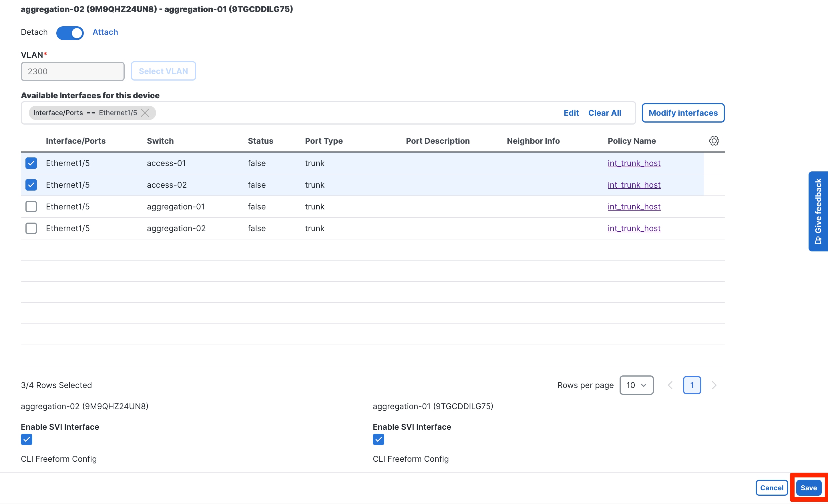This screenshot has width=828, height=504.
Task: Open the Rows per page dropdown
Action: (x=636, y=385)
